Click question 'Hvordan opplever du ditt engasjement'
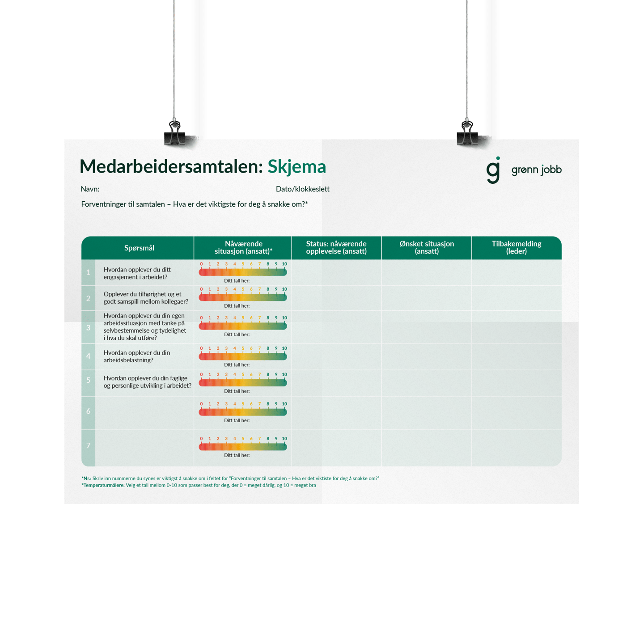This screenshot has height=644, width=644. point(137,273)
